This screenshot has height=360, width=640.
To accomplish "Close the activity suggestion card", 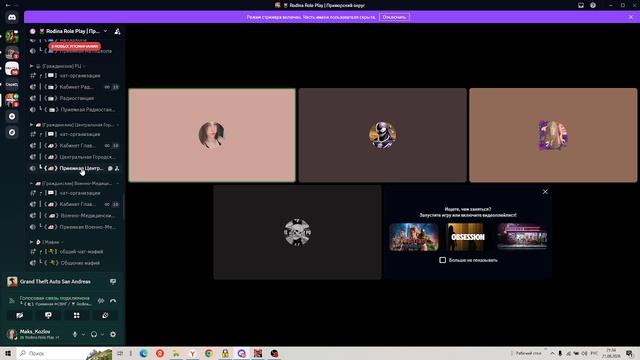I will click(x=545, y=191).
